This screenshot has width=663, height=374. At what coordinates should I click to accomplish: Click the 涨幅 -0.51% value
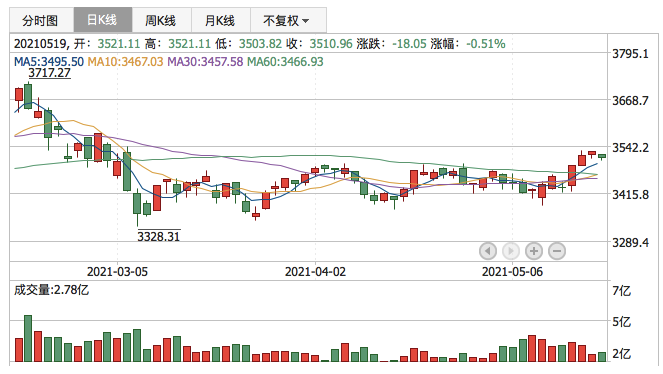(x=486, y=44)
